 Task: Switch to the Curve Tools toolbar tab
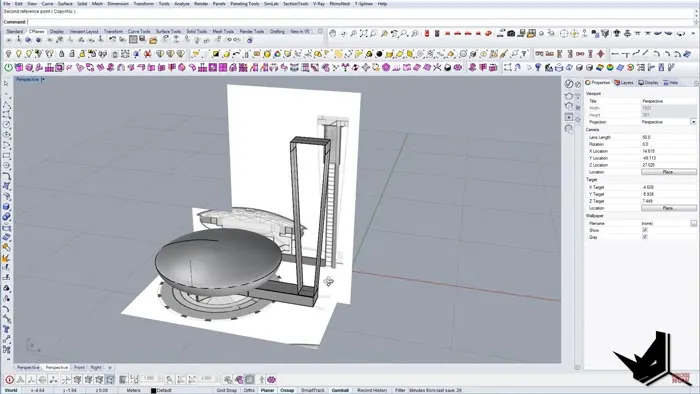[x=139, y=31]
